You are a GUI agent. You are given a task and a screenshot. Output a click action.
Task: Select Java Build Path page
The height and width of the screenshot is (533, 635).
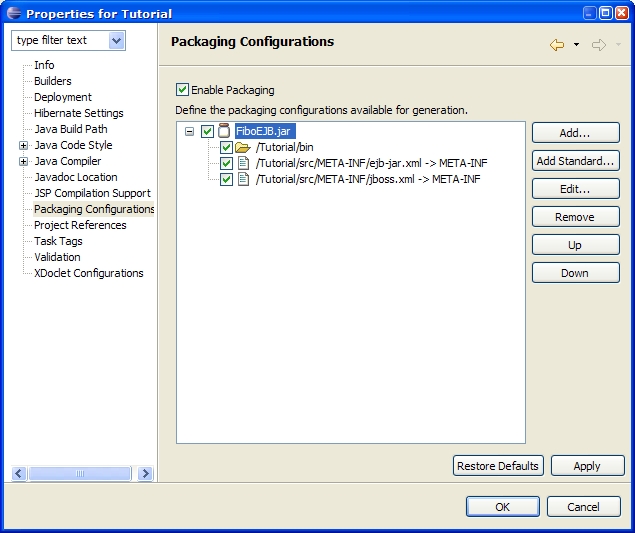(70, 129)
